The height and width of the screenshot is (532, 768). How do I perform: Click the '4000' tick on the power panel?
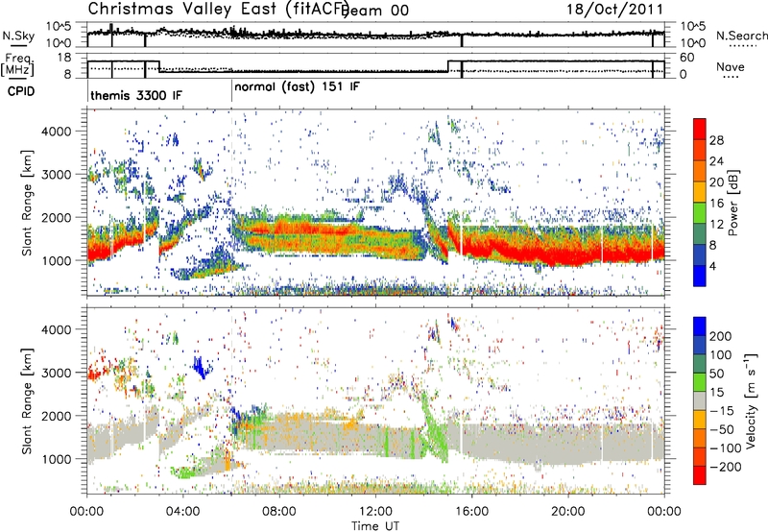click(57, 132)
